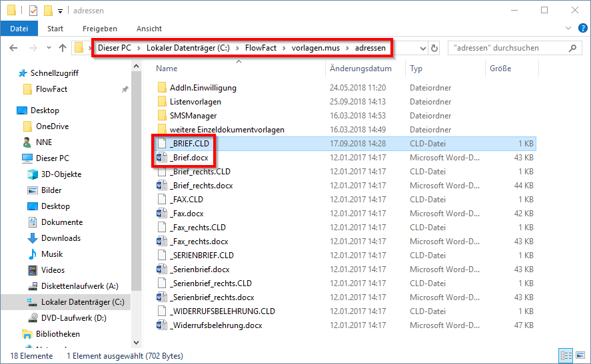Screen dimensions: 591x364
Task: Select the _Brief.docx Word file icon
Action: tap(162, 157)
